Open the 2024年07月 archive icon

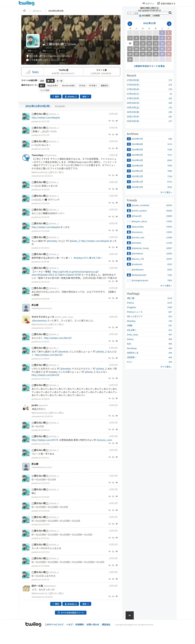click(129, 139)
